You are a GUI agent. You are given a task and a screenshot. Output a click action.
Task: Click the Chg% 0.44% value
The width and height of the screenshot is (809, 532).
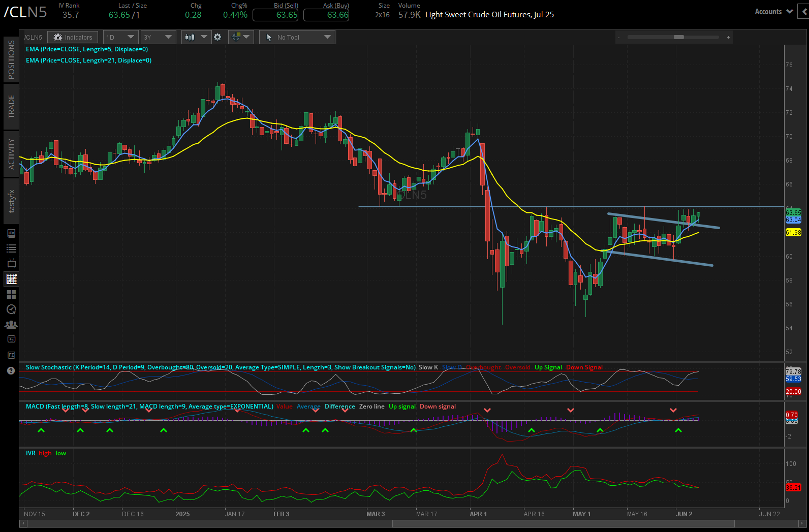pyautogui.click(x=235, y=15)
